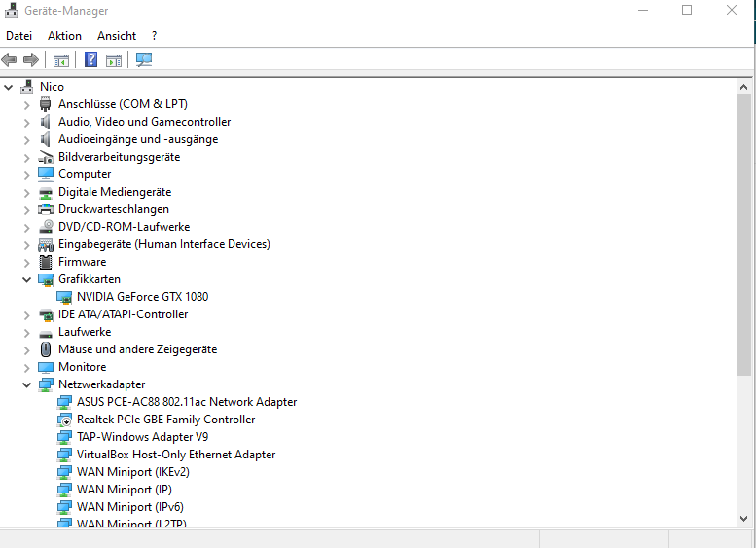
Task: Click the Forward arrow toolbar icon
Action: (31, 59)
